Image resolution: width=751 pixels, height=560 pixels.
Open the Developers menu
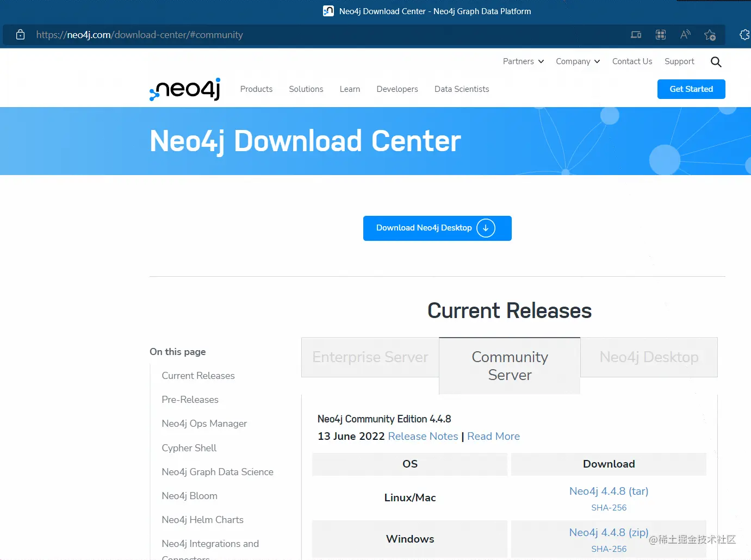(397, 89)
